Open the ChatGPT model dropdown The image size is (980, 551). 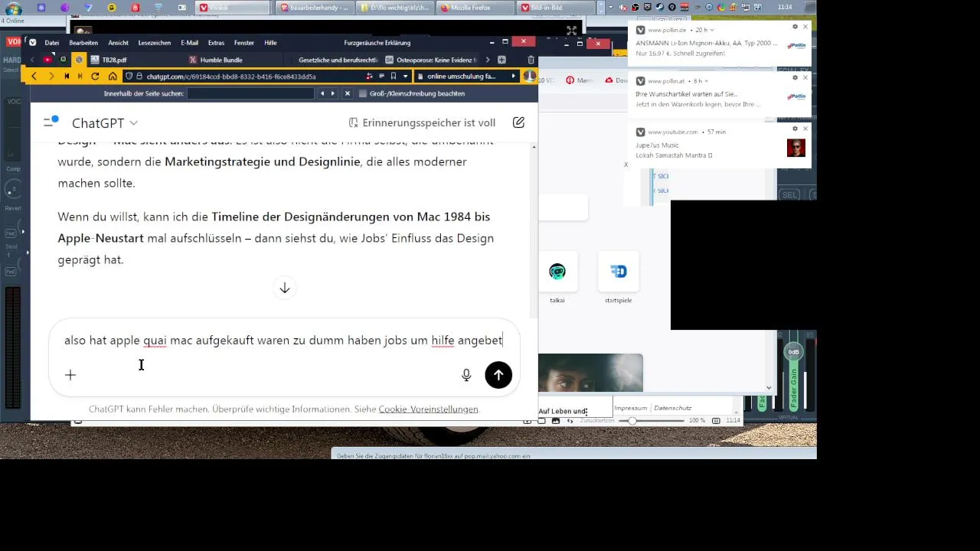tap(105, 122)
